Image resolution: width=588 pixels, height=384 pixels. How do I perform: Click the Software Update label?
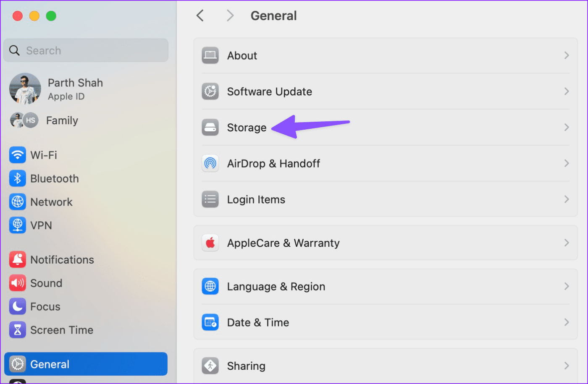point(270,91)
